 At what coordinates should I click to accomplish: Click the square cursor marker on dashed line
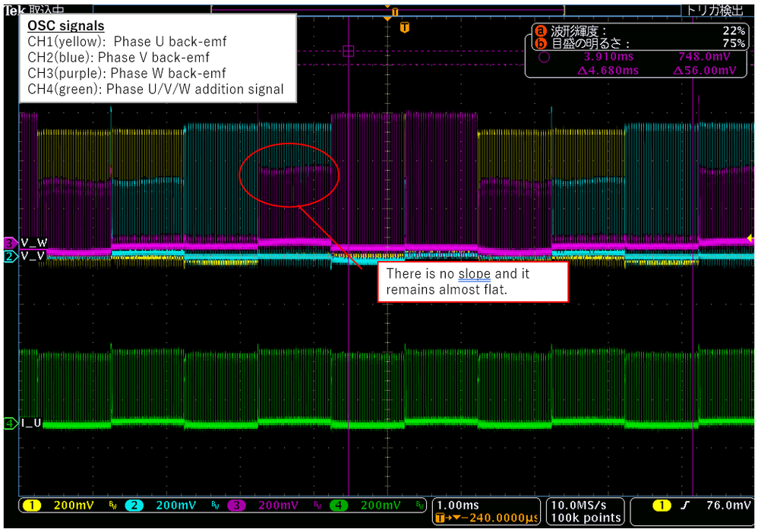pyautogui.click(x=349, y=51)
